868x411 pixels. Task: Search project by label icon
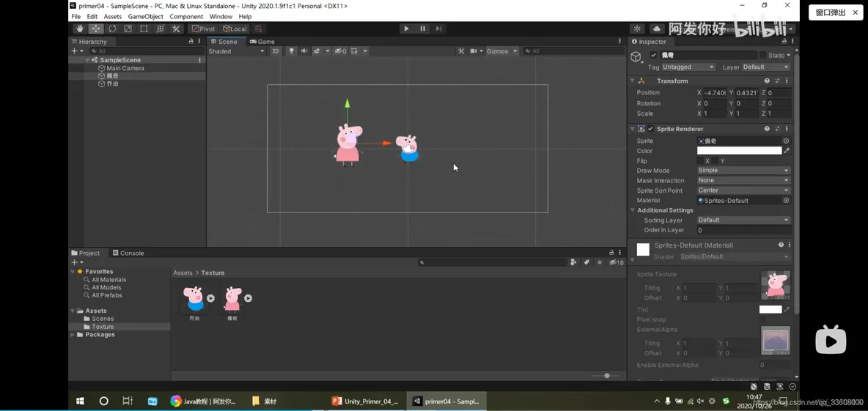pos(586,262)
